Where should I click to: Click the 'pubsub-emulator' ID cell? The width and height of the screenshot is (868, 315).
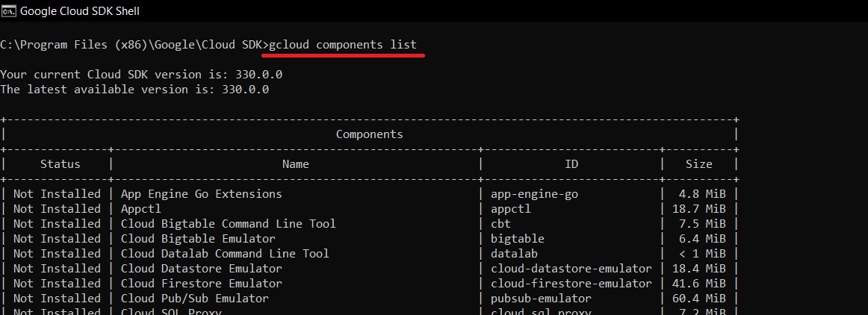coord(542,299)
